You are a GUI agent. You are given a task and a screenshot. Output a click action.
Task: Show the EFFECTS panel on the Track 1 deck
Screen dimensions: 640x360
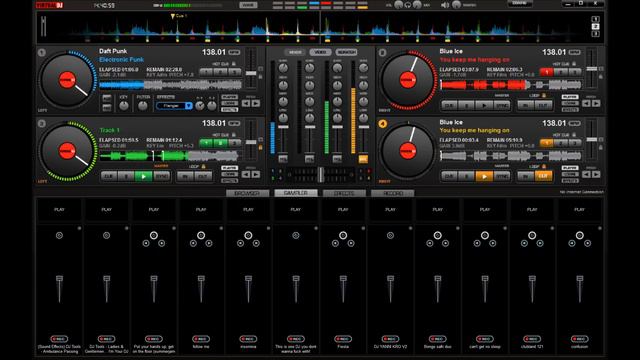tap(229, 180)
